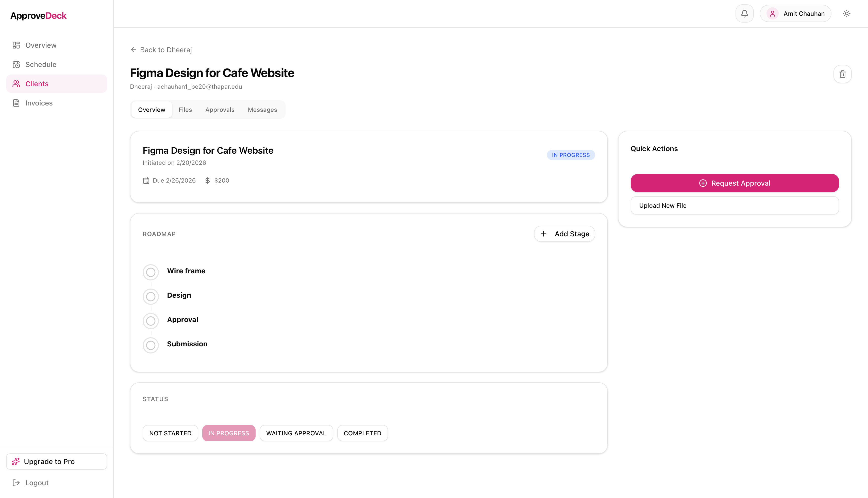Screen dimensions: 868x498
Task: Delete the project with the trash icon
Action: tap(842, 74)
